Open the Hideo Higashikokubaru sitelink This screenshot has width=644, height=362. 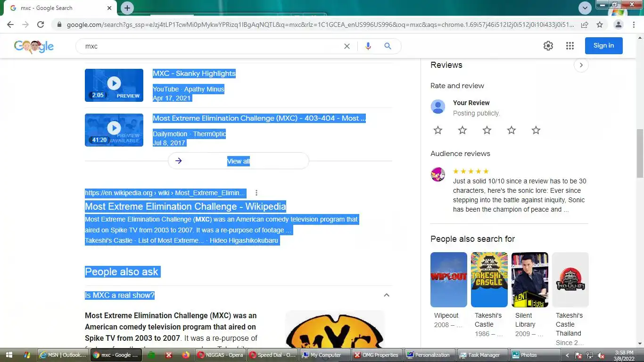(244, 240)
